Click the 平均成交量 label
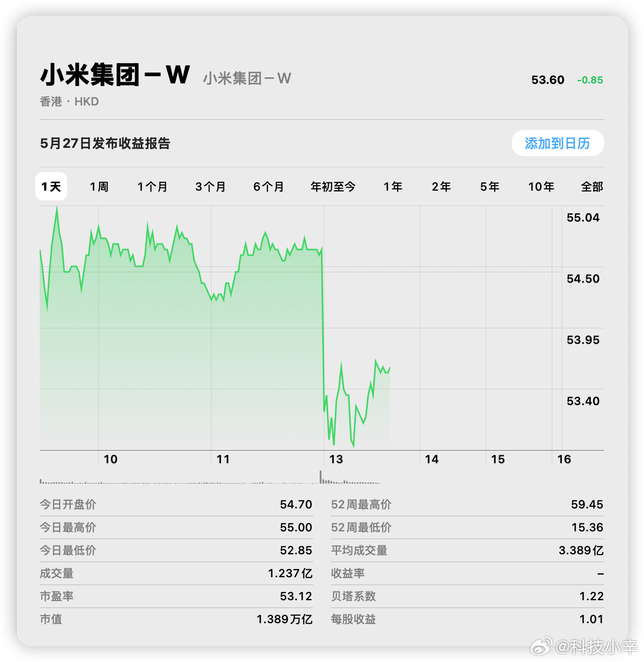This screenshot has height=662, width=644. tap(359, 550)
